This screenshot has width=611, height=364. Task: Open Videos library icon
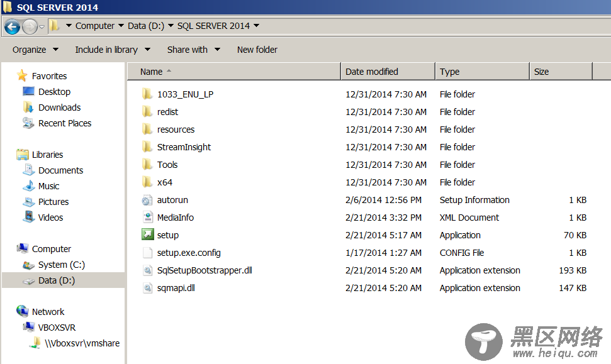tap(28, 217)
